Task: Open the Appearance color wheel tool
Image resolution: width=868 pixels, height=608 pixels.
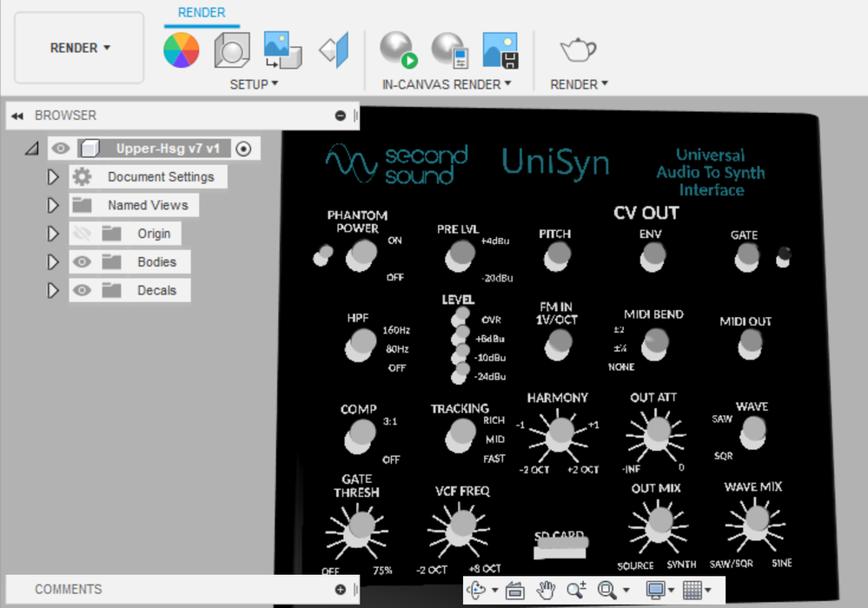Action: click(181, 50)
